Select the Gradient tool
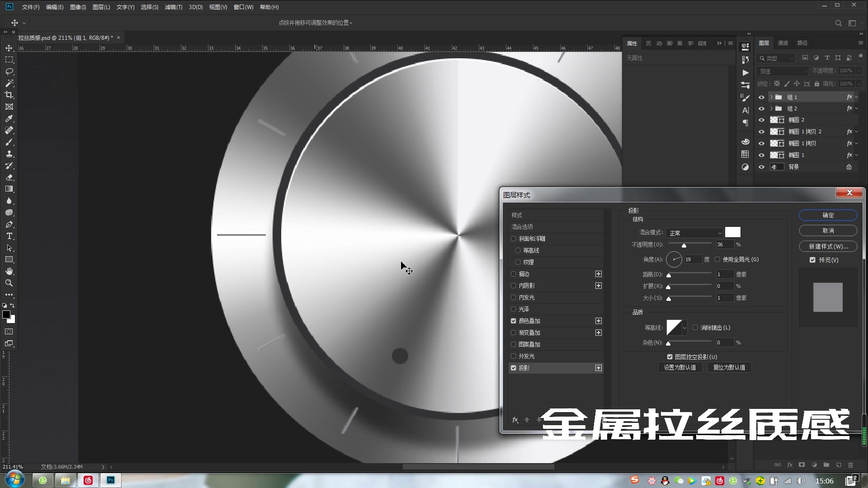Viewport: 868px width, 488px height. coord(9,189)
